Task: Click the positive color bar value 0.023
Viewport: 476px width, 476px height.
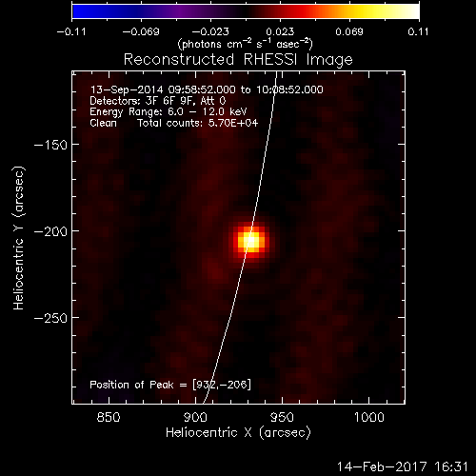Action: [280, 31]
